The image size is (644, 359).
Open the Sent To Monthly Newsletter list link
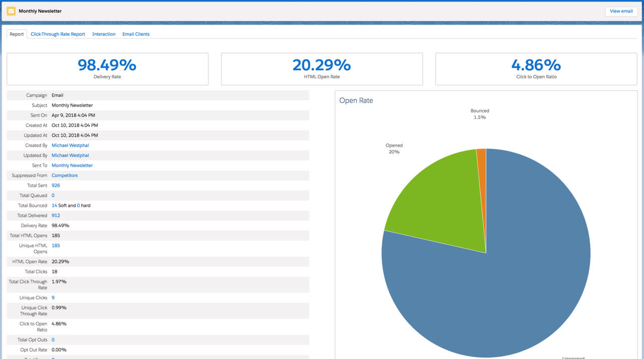coord(72,165)
